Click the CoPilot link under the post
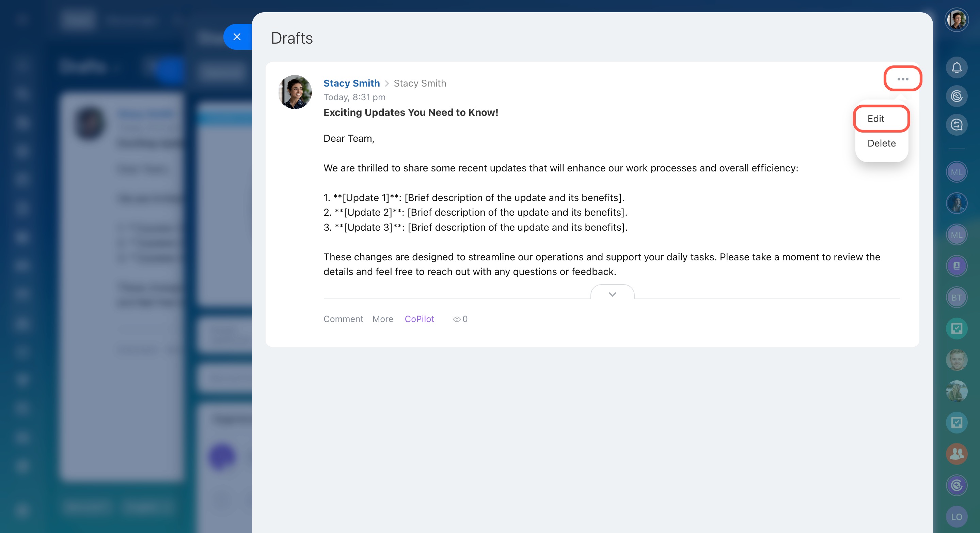The height and width of the screenshot is (533, 980). (419, 319)
